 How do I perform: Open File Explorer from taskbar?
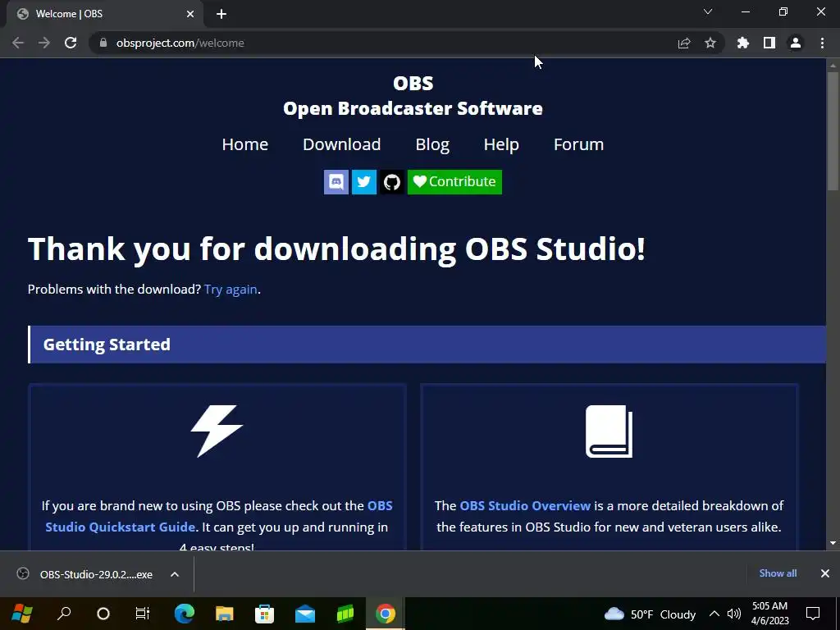225,614
